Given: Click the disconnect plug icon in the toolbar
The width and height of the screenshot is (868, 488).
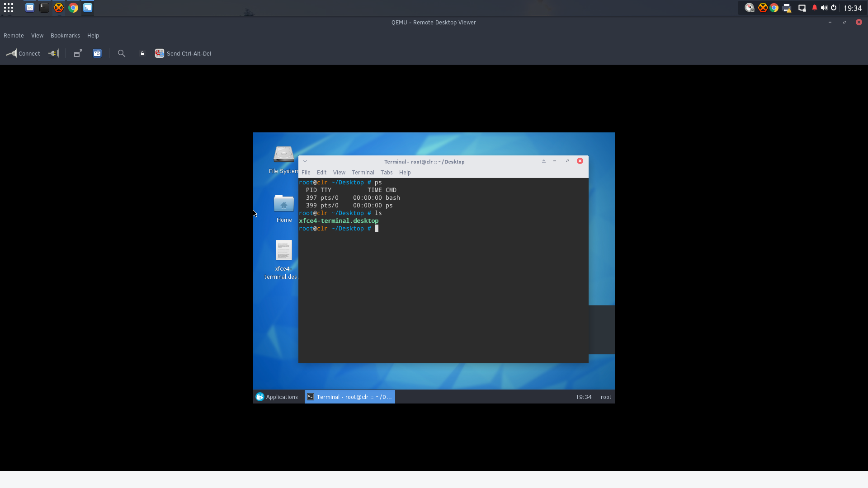Looking at the screenshot, I should tap(54, 53).
